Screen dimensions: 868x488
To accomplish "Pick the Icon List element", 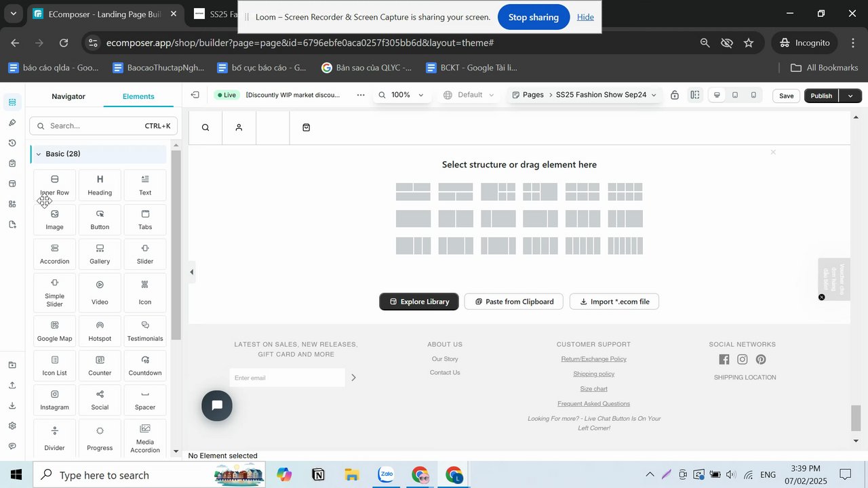I will (54, 365).
